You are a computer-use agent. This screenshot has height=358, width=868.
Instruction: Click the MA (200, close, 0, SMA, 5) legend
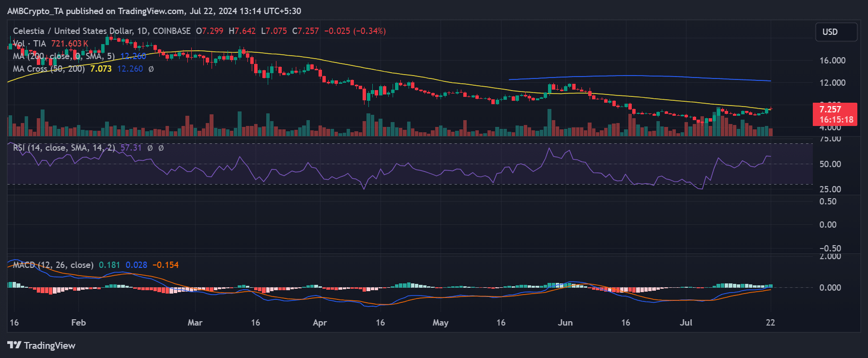click(64, 56)
